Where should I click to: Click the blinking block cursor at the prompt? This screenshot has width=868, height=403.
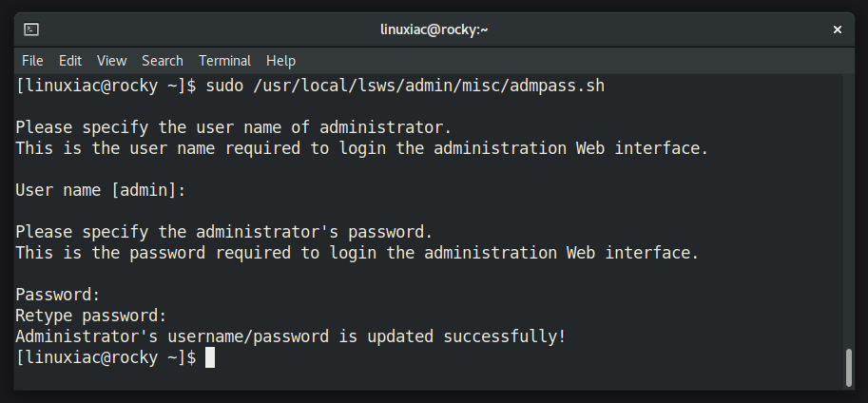pos(210,357)
